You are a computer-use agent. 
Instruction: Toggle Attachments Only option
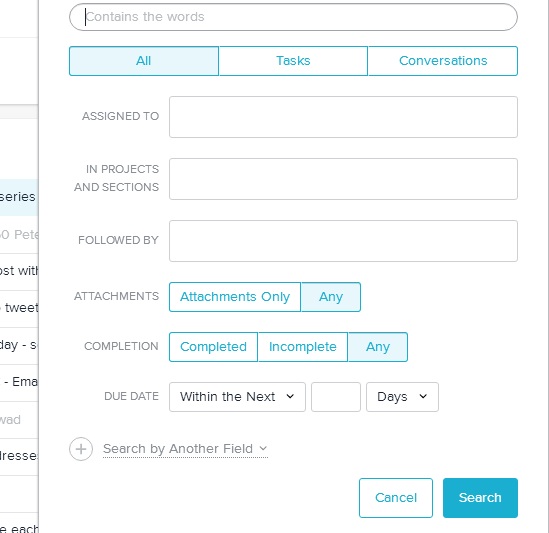coord(235,297)
